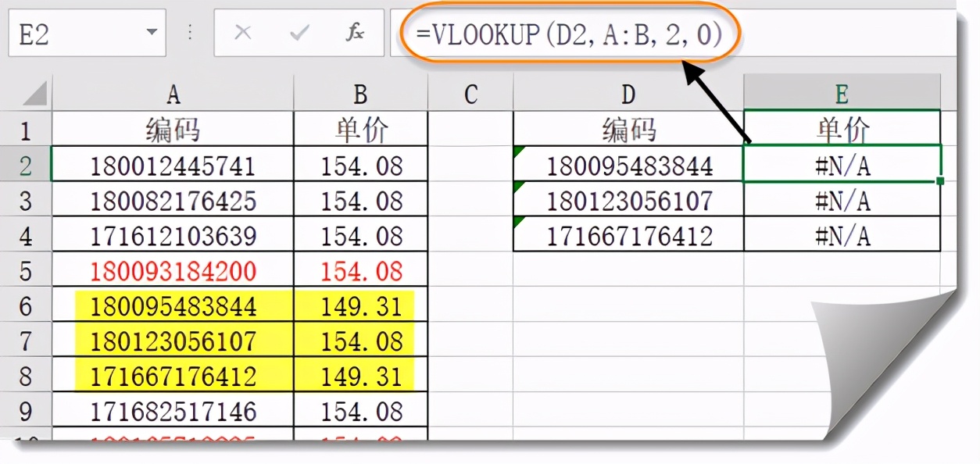The height and width of the screenshot is (464, 980).
Task: Click the error indicator triangle on cell D4
Action: pyautogui.click(x=518, y=223)
